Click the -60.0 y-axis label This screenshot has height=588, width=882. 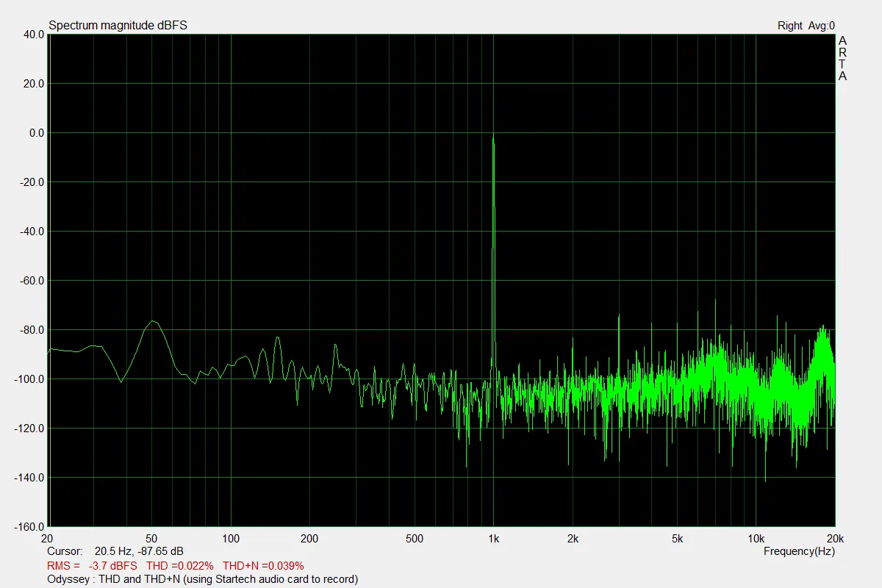tap(32, 281)
